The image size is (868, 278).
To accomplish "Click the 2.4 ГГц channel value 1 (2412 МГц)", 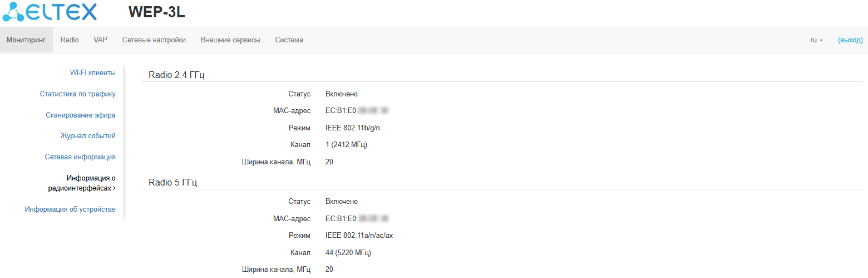I will (x=346, y=145).
